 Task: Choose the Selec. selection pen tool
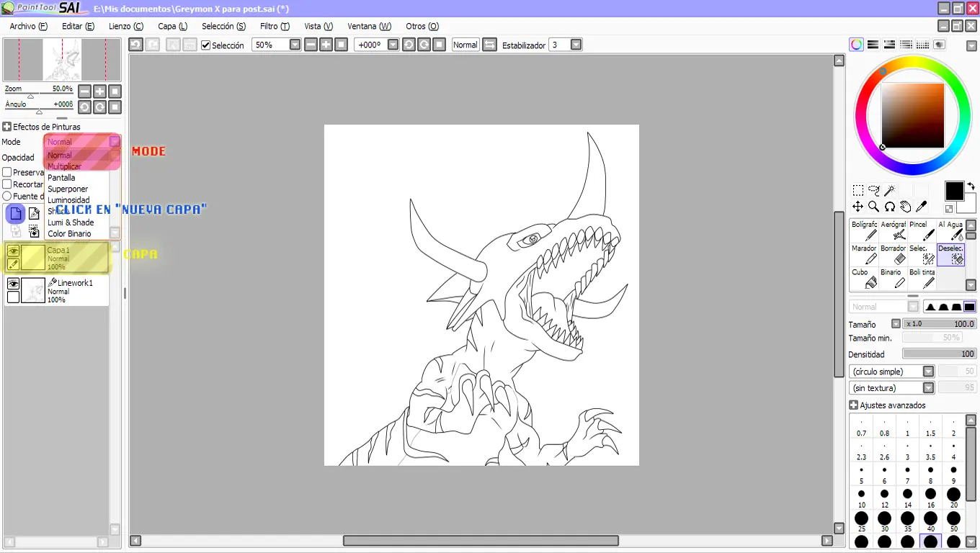click(x=922, y=254)
